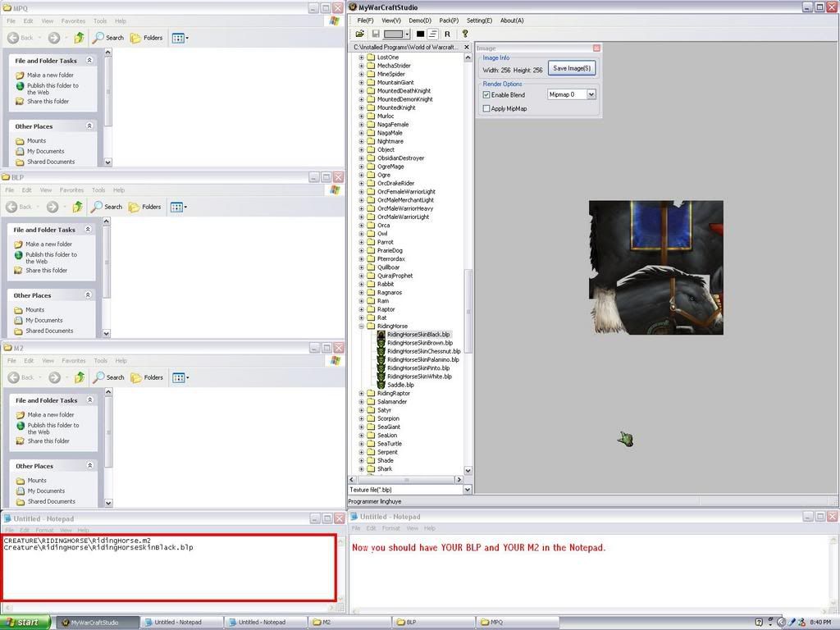Open the Setting(E) menu
840x630 pixels.
coord(479,21)
